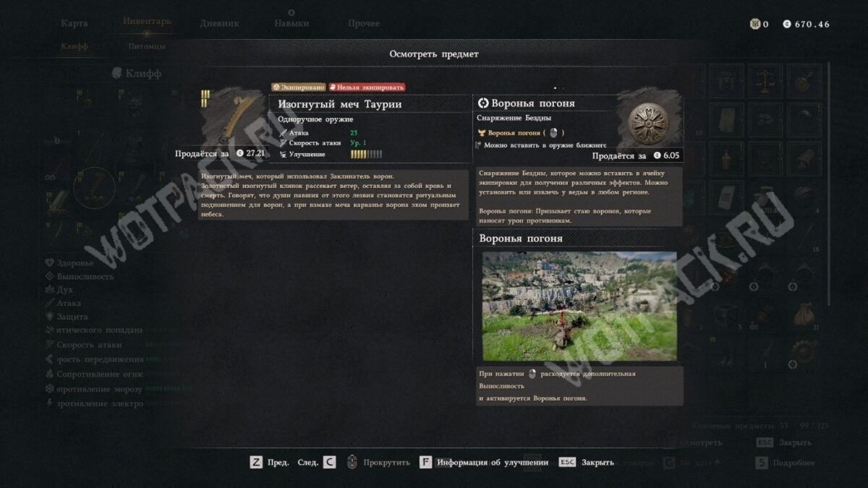This screenshot has height=488, width=868.
Task: Click the Нельзя экипировать red tag
Action: coord(367,87)
